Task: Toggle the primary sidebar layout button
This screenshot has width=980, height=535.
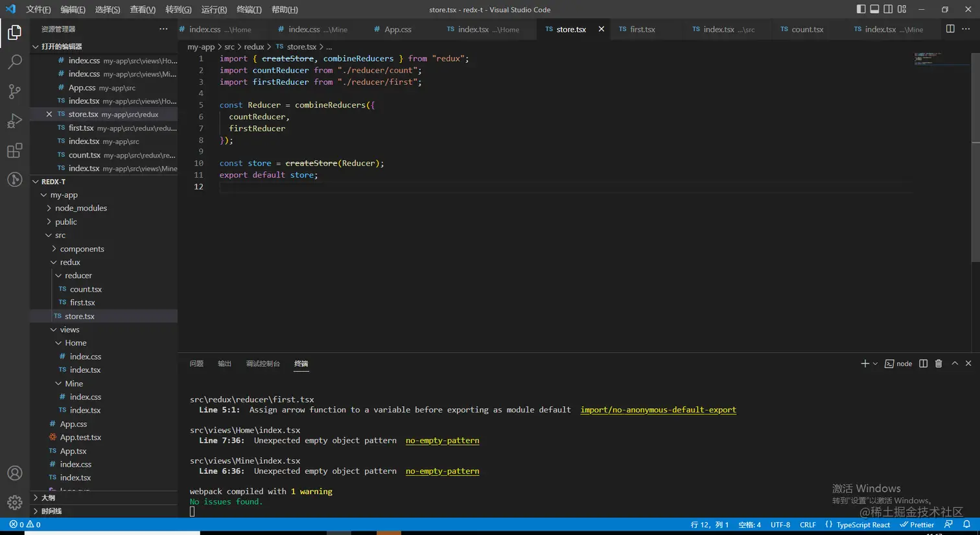Action: 861,9
